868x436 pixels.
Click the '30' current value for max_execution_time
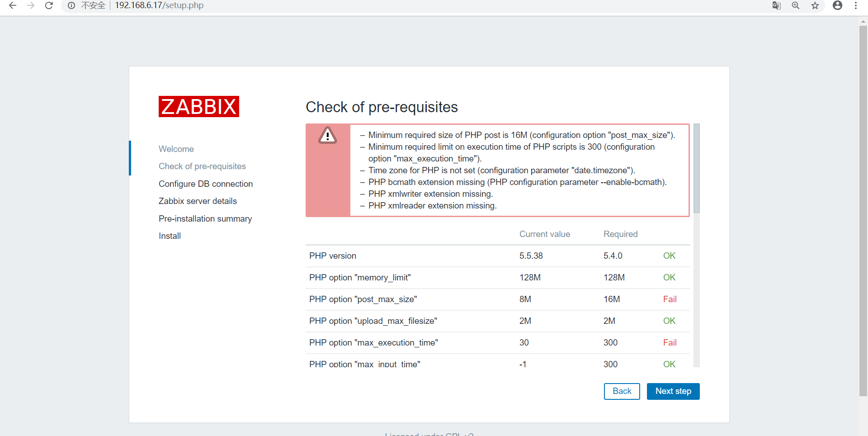click(x=524, y=343)
